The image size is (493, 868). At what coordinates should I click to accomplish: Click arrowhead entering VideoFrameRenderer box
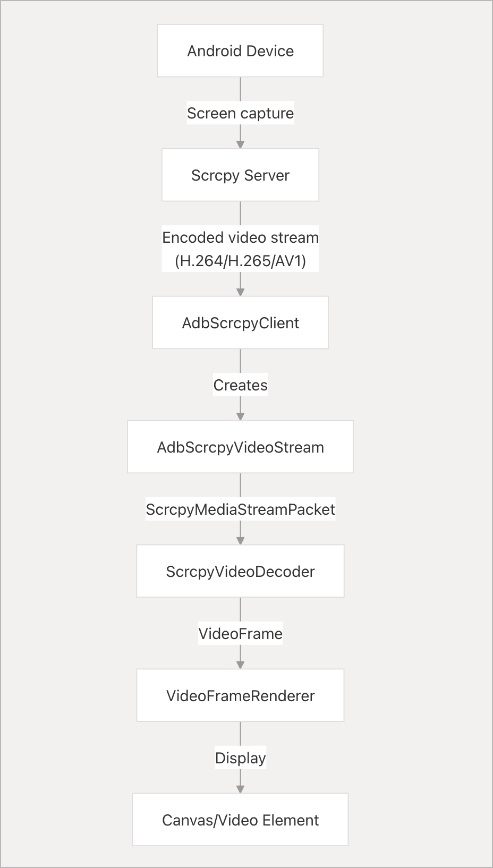[240, 665]
